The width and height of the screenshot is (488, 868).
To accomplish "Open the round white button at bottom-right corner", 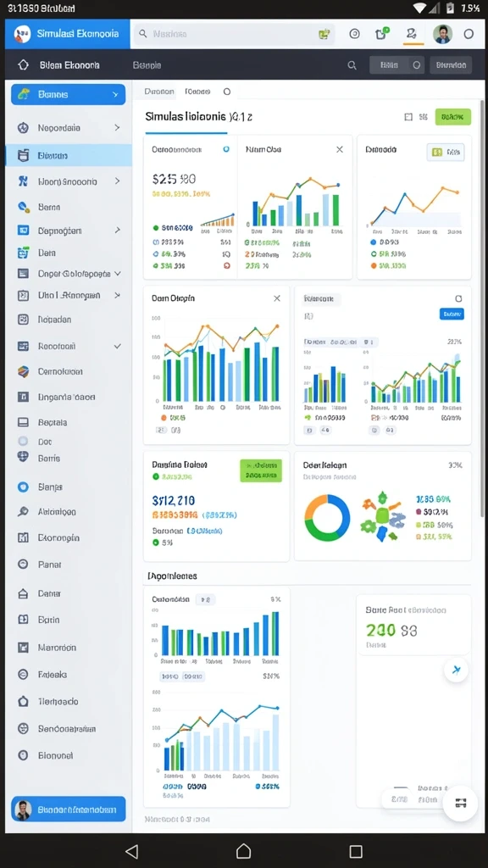I will coord(460,803).
